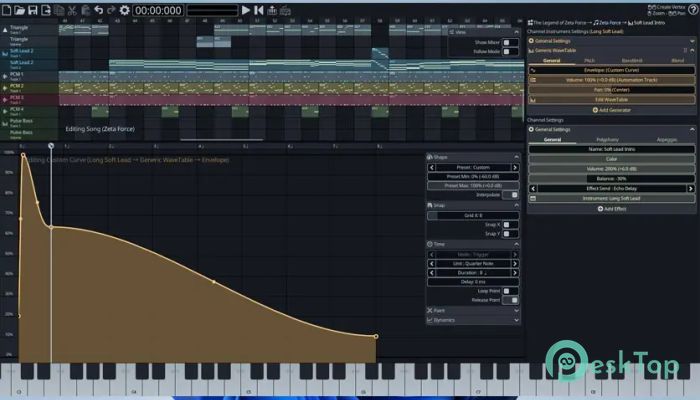
Task: Redo the last undone action
Action: pyautogui.click(x=111, y=10)
